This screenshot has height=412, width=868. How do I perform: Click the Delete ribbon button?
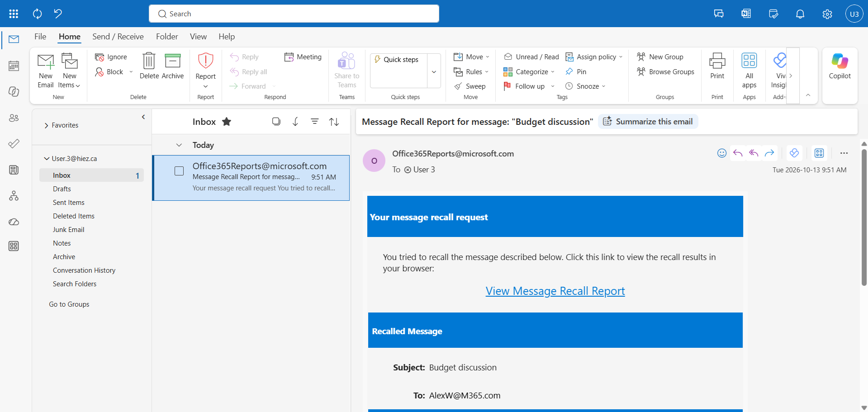click(x=149, y=66)
